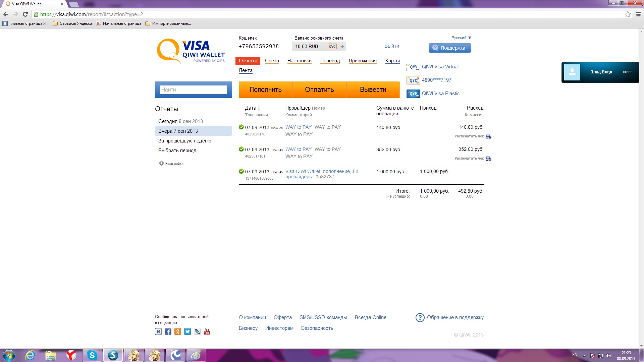Open the VKontakte community icon
Screen dimensions: 644x362
[x=158, y=331]
